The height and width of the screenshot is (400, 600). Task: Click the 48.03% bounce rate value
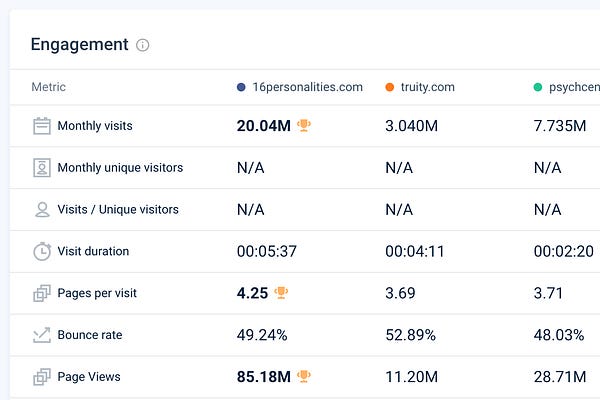coord(559,335)
